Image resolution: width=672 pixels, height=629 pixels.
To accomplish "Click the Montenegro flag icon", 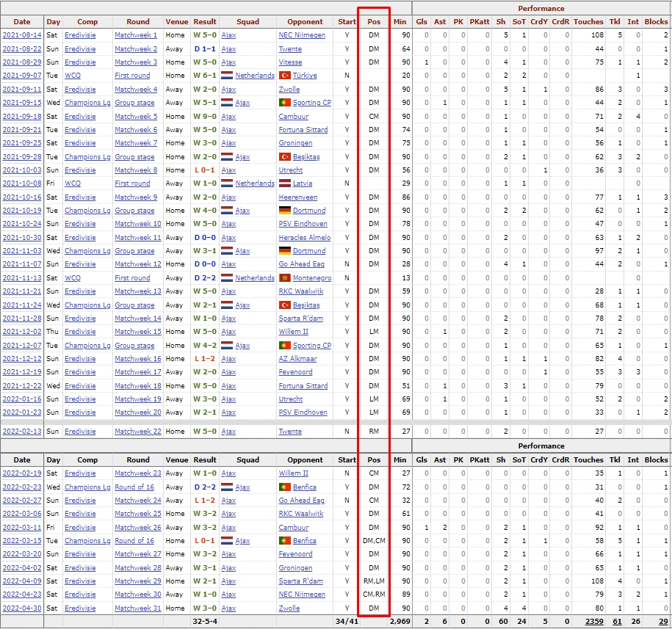I will tap(285, 278).
